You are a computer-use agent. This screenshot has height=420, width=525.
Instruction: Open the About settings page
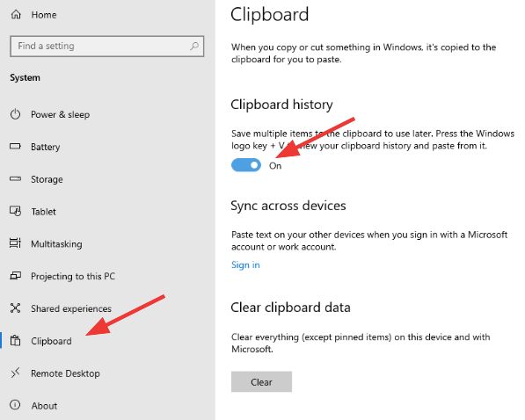tap(44, 406)
